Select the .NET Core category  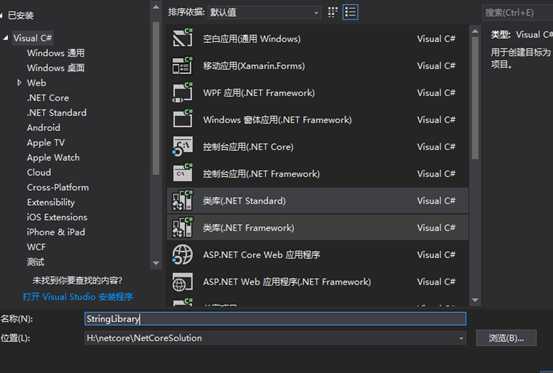pos(48,98)
